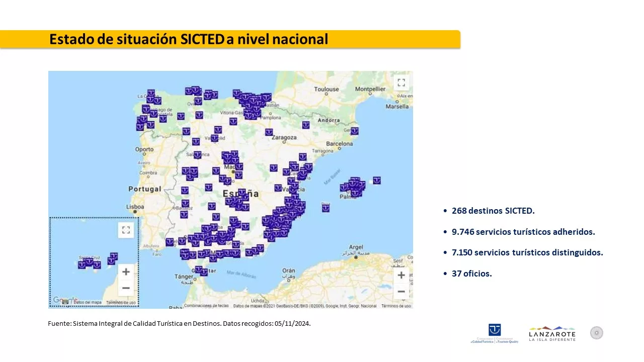
Task: Click the 'Fuente: Sistema Integral' source caption
Action: (x=179, y=323)
